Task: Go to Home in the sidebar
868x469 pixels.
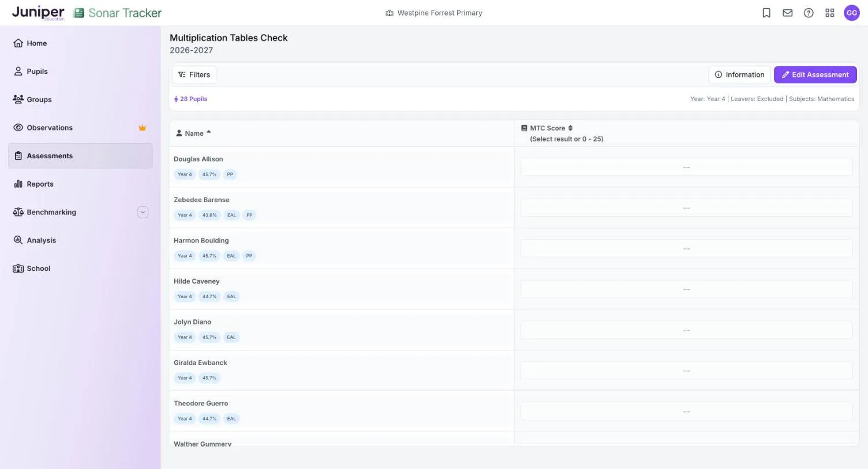Action: tap(80, 43)
